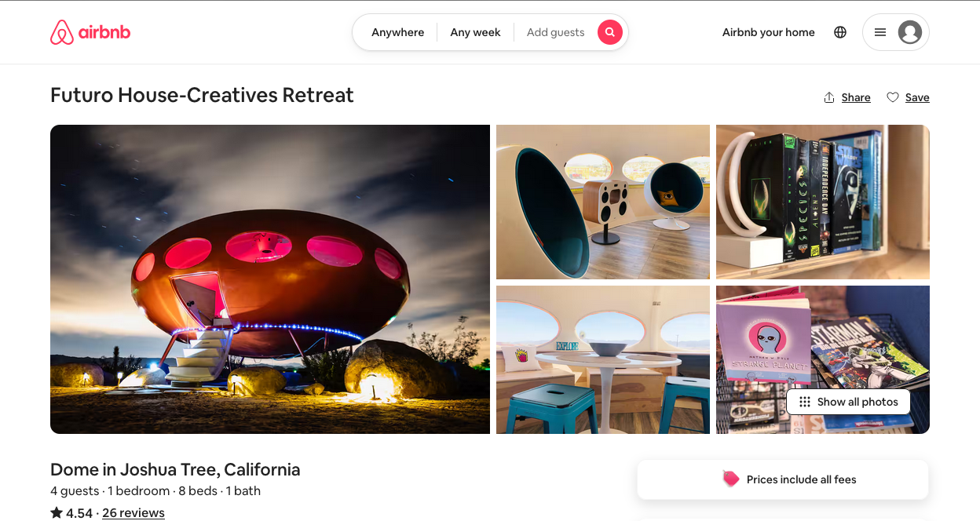Open the UFO house night exterior photo
980x521 pixels.
pyautogui.click(x=270, y=279)
